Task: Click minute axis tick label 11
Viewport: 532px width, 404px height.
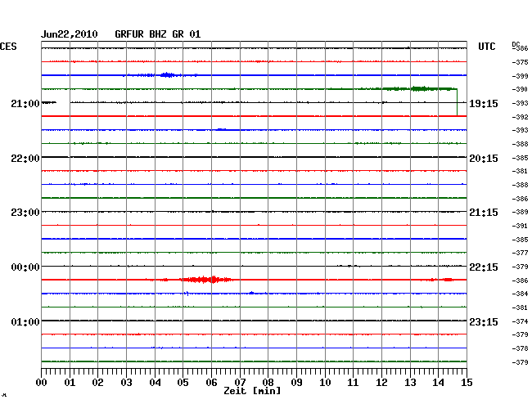Action: [354, 383]
